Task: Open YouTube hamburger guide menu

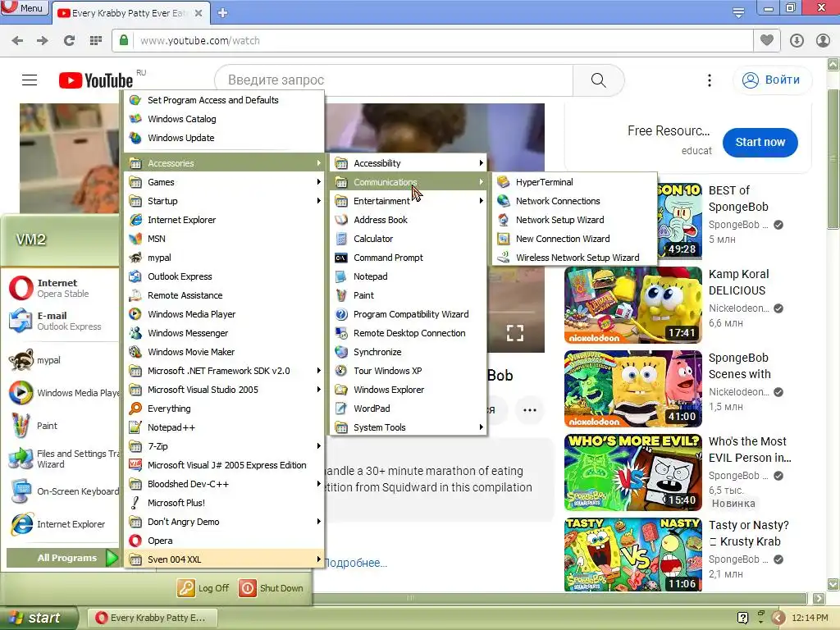Action: (x=30, y=80)
